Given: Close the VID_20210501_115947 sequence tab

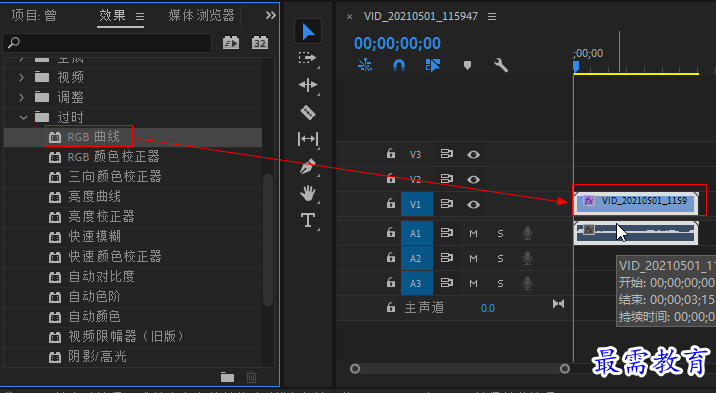Looking at the screenshot, I should tap(349, 17).
